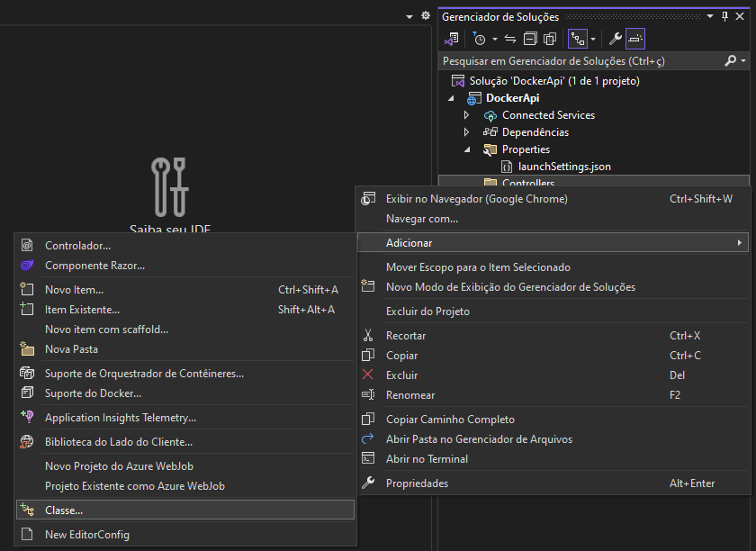Click Projeto Existente como Azure WebJob

[x=185, y=486]
